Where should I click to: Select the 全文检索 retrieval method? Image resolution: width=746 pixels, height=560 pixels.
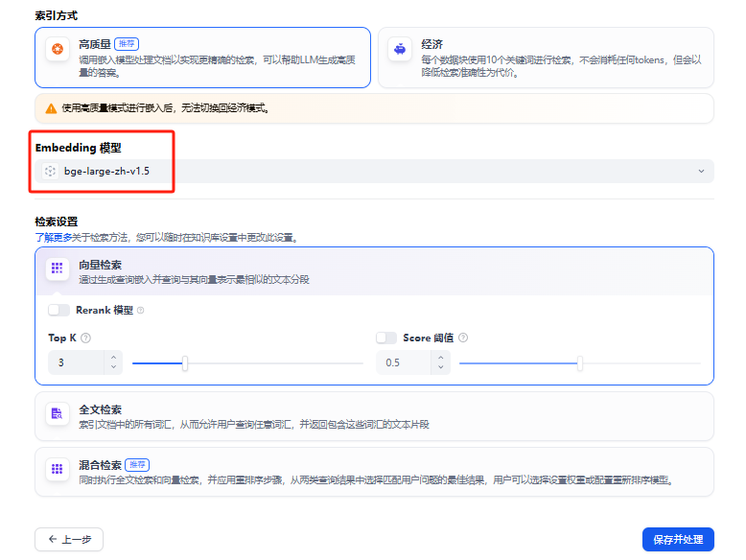374,416
